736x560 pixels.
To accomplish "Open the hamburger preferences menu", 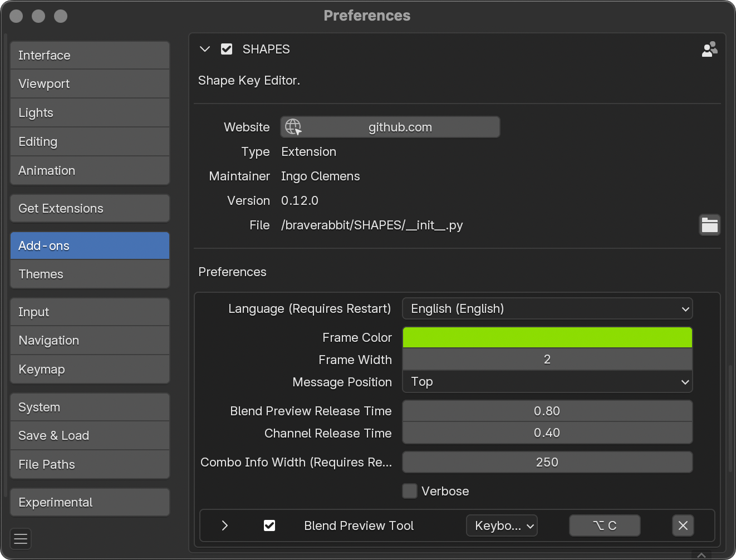I will pos(21,538).
